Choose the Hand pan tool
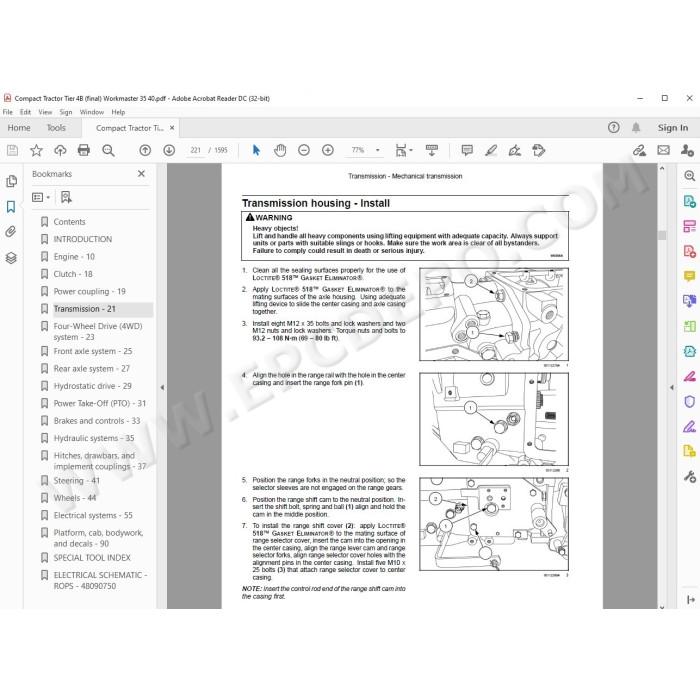700x700 pixels. 280,150
